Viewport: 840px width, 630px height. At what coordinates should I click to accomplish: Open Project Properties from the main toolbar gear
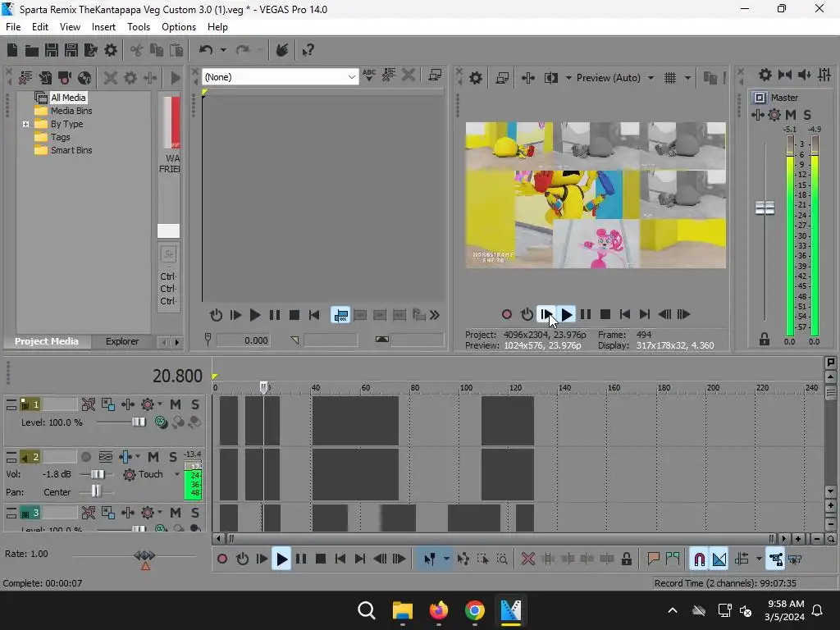[111, 50]
